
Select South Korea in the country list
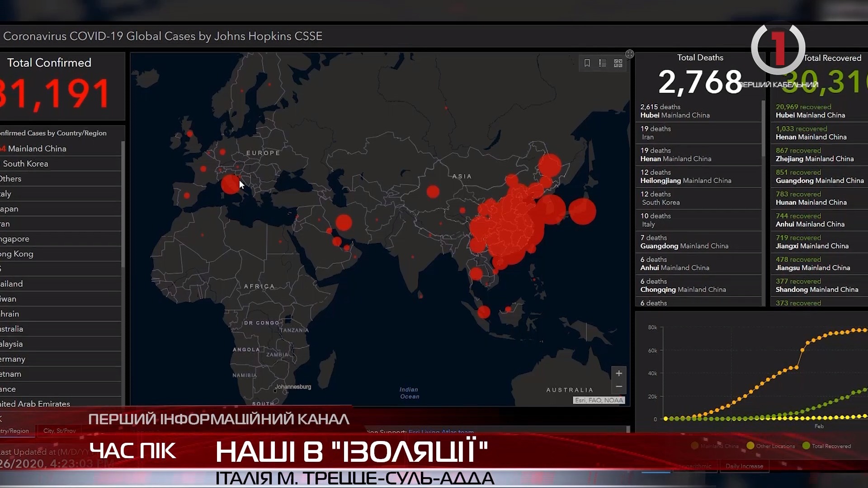tap(61, 164)
